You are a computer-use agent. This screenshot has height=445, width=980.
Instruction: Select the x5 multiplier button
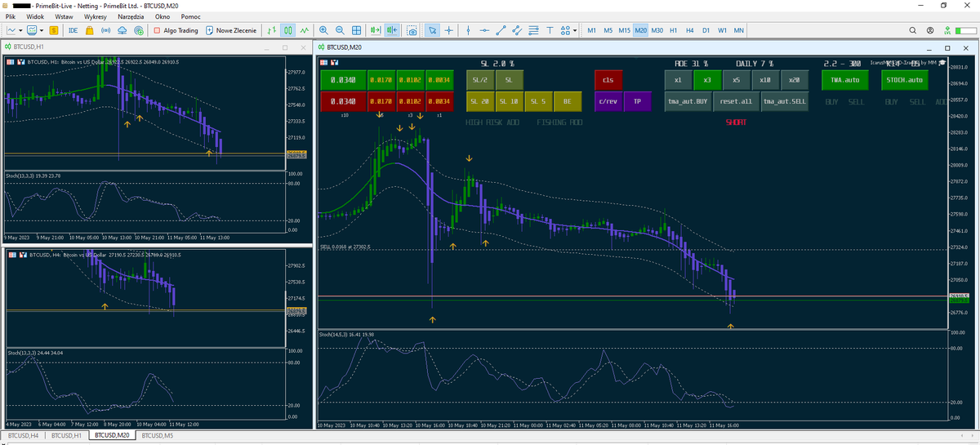[737, 80]
